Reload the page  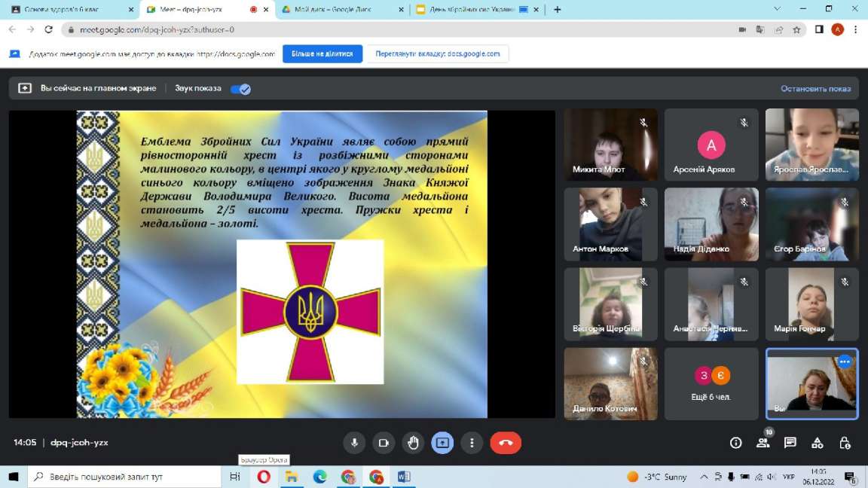(x=49, y=30)
